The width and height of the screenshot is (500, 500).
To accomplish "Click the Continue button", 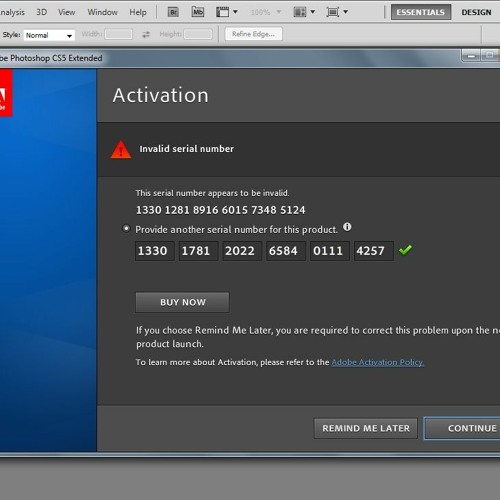I will click(x=462, y=428).
